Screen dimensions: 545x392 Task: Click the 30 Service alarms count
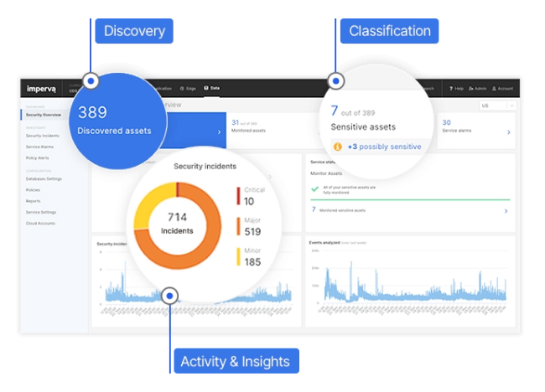click(x=446, y=122)
